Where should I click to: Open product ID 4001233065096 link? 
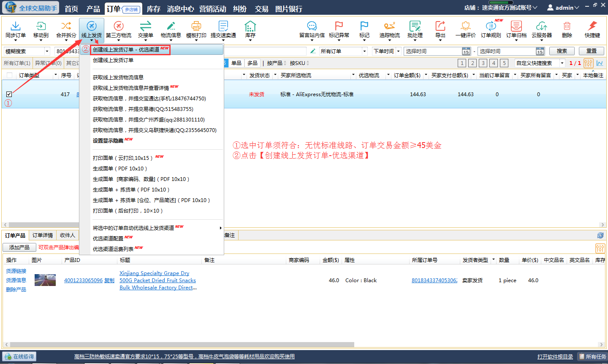pyautogui.click(x=83, y=280)
